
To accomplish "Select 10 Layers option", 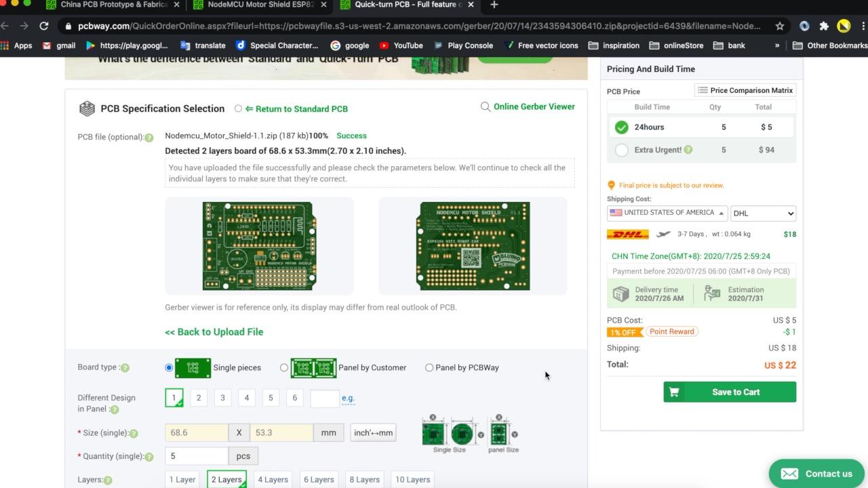I will click(x=413, y=479).
